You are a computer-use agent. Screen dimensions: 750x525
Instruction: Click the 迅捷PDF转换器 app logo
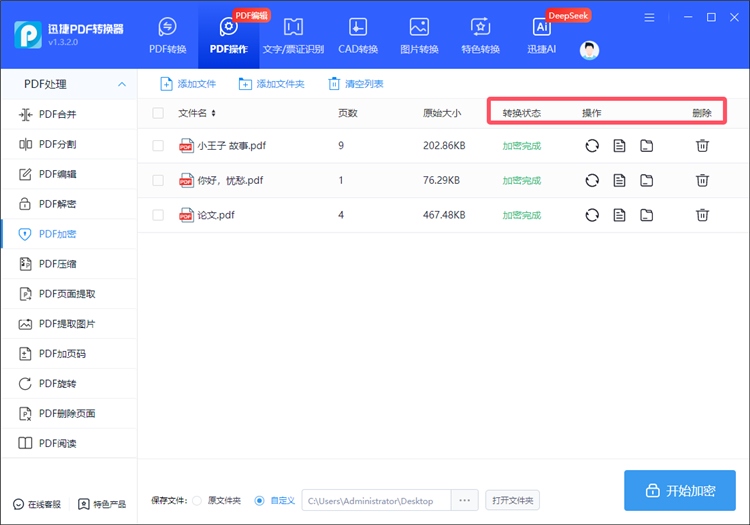click(28, 34)
